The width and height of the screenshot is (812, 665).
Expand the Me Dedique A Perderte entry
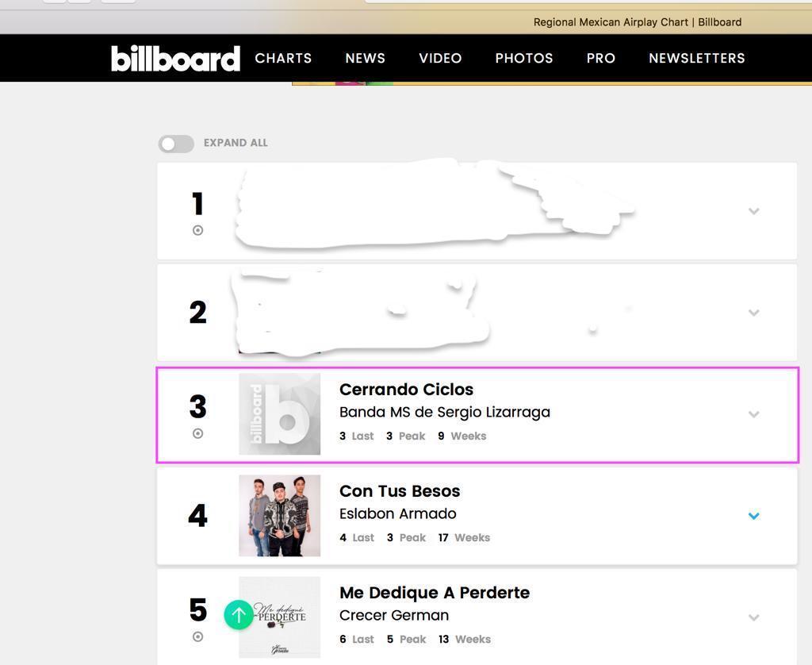click(753, 617)
